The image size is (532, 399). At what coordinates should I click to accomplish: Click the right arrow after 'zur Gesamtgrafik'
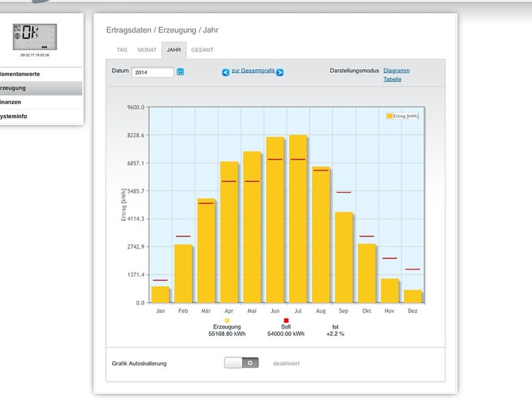[280, 72]
